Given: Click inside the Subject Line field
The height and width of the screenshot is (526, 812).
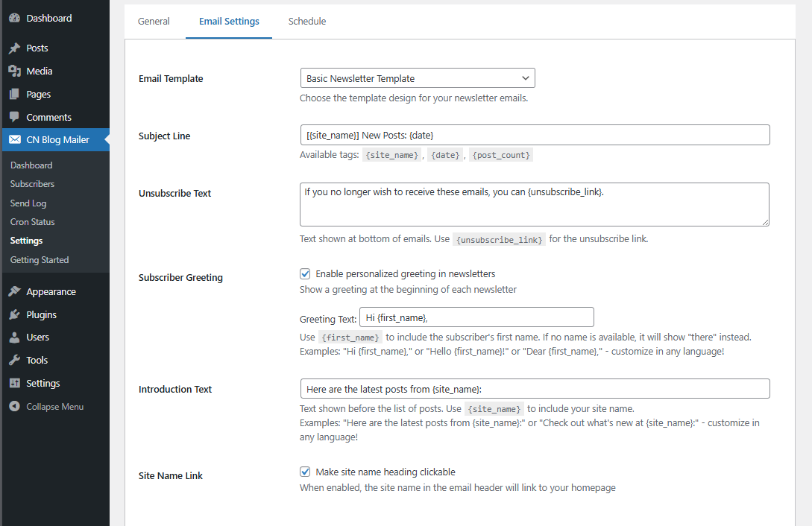Looking at the screenshot, I should [x=535, y=135].
